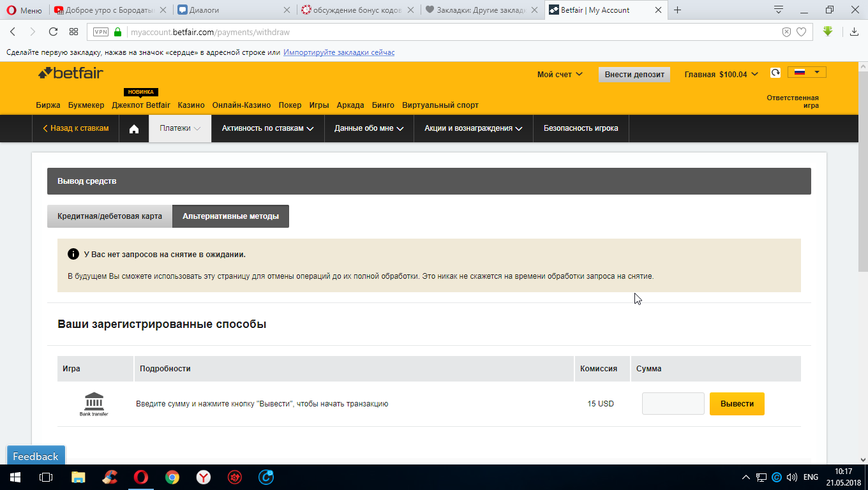Select the home icon in account navigation bar
The height and width of the screenshot is (490, 868).
click(133, 128)
